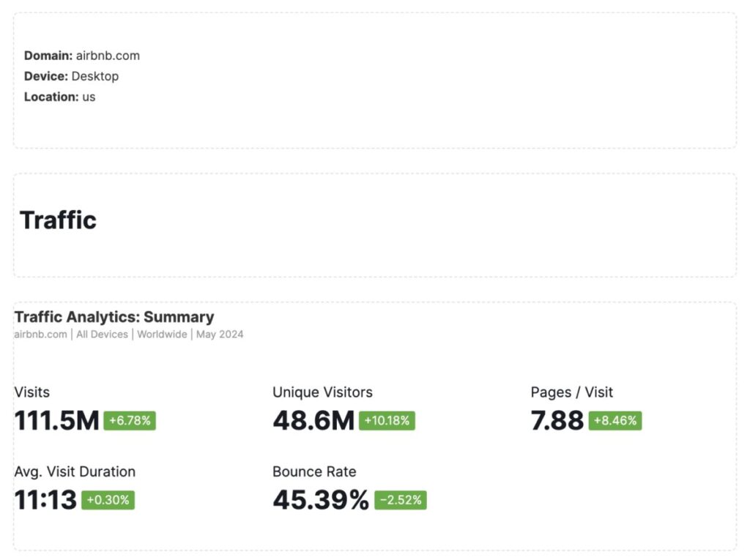Select the 11:13 duration value
Viewport: 750px width, 560px height.
click(x=45, y=500)
